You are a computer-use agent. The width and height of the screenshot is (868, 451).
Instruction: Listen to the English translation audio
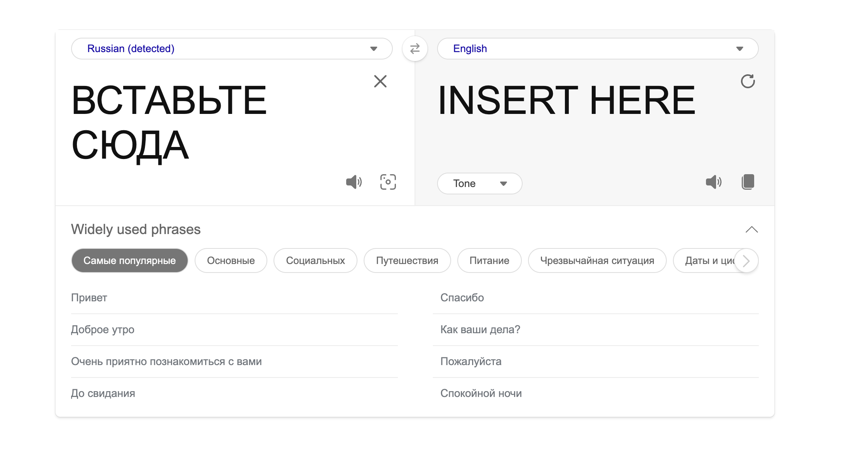tap(713, 182)
